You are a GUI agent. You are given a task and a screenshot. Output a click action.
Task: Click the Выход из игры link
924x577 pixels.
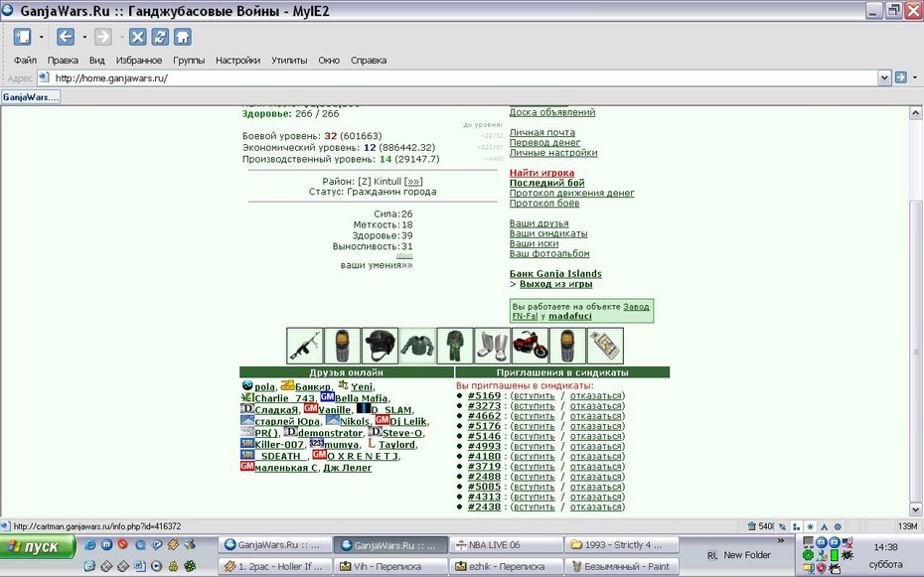(555, 284)
